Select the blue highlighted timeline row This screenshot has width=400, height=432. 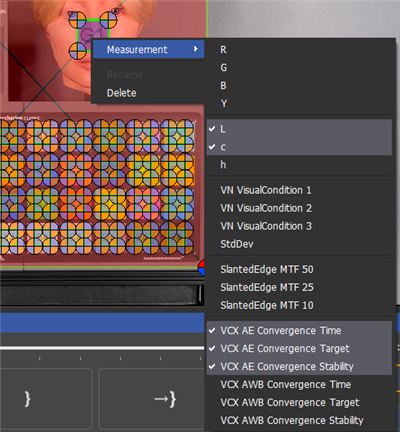click(x=102, y=323)
